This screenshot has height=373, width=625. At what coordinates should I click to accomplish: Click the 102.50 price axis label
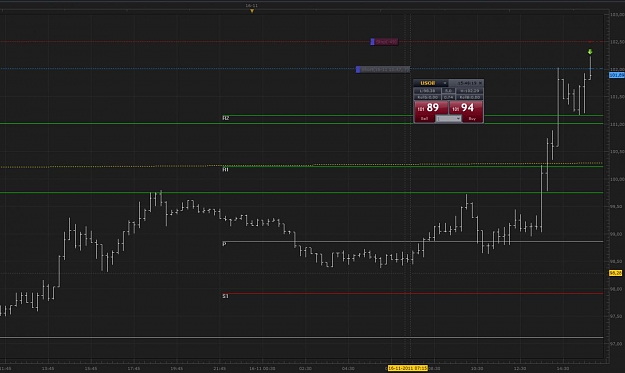click(x=617, y=42)
